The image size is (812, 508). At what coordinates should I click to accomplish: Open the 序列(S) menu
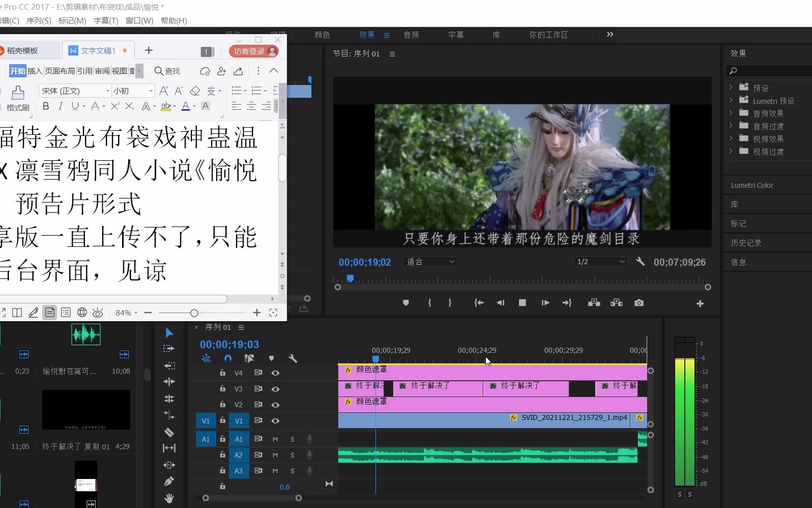point(39,20)
